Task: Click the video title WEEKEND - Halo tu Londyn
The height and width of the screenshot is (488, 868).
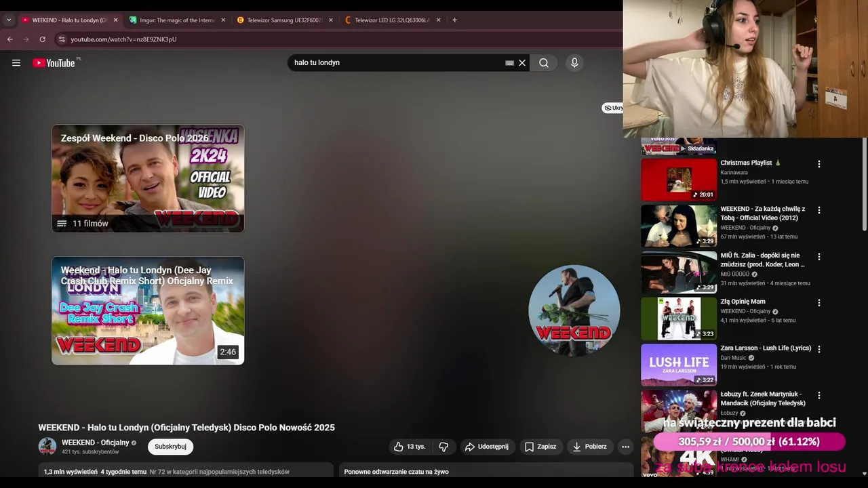Action: [x=186, y=428]
